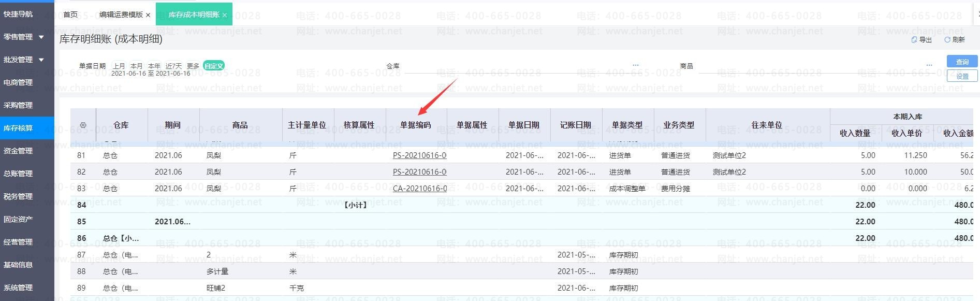Image resolution: width=980 pixels, height=301 pixels.
Task: Click 总仓【小... cell in row 86
Action: 121,238
